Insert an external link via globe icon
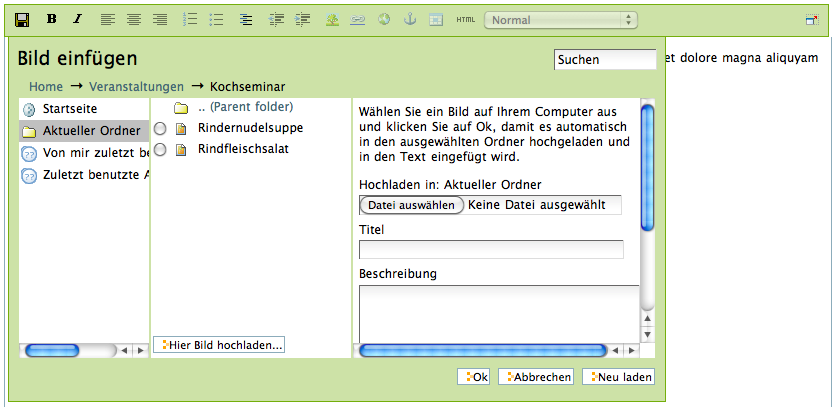This screenshot has width=839, height=407. pos(384,20)
